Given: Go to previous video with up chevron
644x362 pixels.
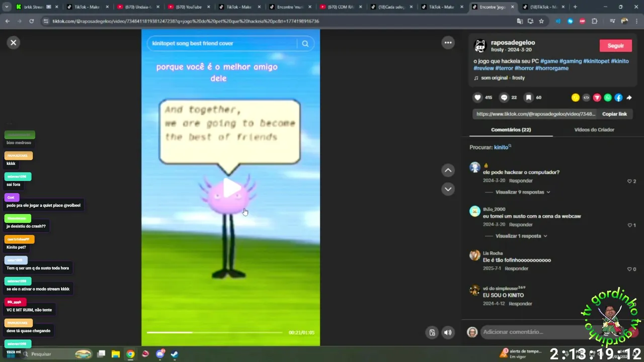Looking at the screenshot, I should coord(448,170).
